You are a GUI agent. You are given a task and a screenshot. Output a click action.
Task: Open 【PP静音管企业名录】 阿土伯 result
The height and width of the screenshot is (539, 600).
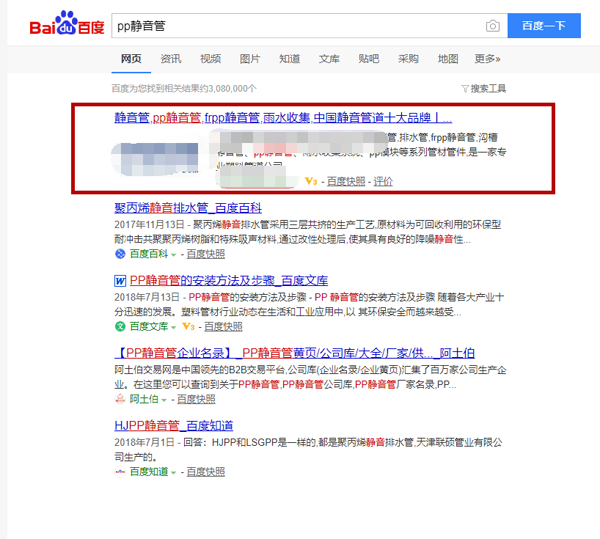[294, 353]
